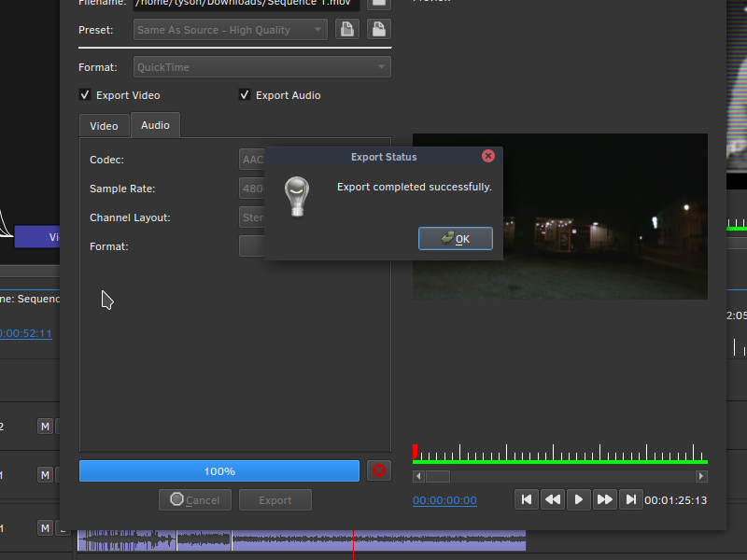Image resolution: width=747 pixels, height=560 pixels.
Task: Click the 100% export progress bar
Action: [218, 470]
